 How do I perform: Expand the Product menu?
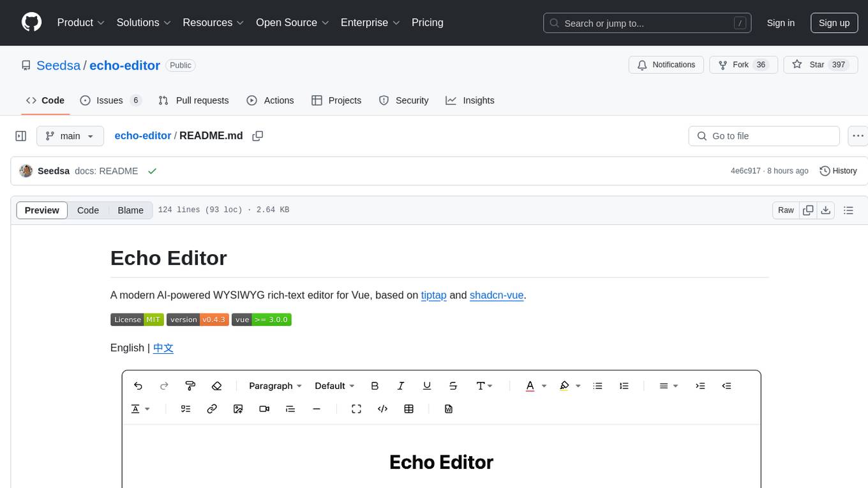pos(81,22)
